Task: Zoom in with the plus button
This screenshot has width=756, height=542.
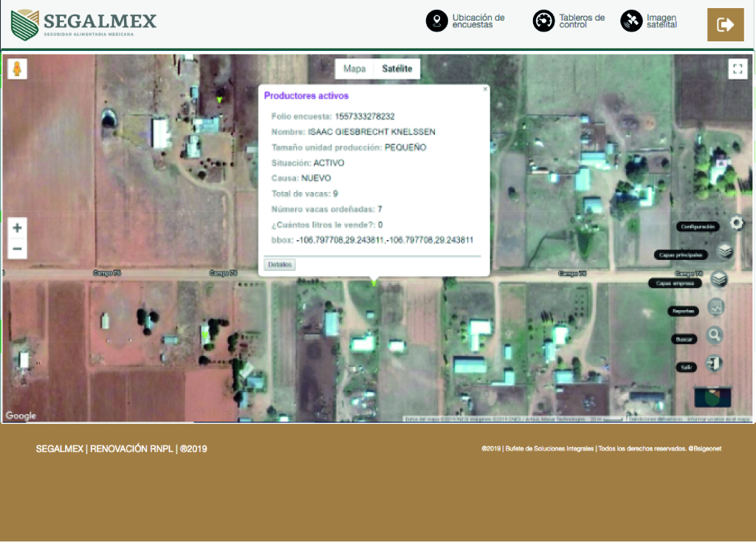Action: pyautogui.click(x=18, y=227)
